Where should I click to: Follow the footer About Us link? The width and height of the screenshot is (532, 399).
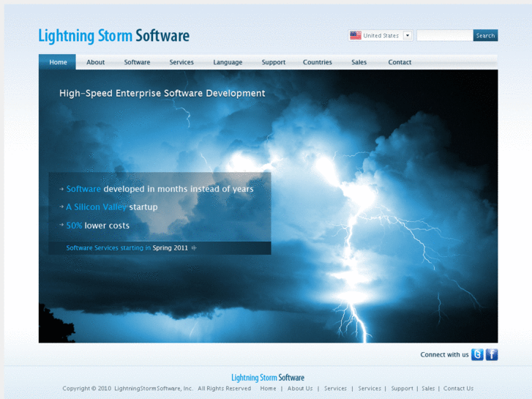(300, 388)
